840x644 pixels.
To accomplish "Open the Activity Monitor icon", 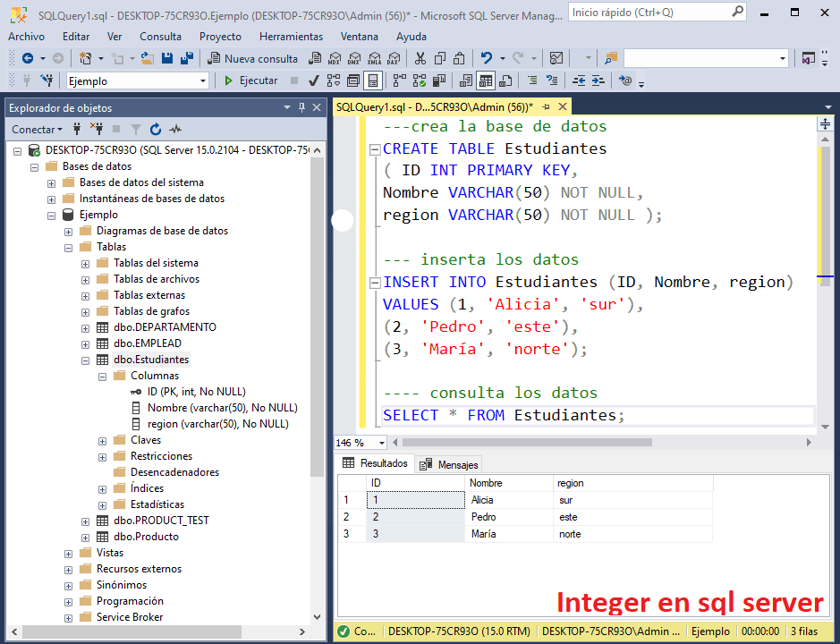I will click(556, 58).
